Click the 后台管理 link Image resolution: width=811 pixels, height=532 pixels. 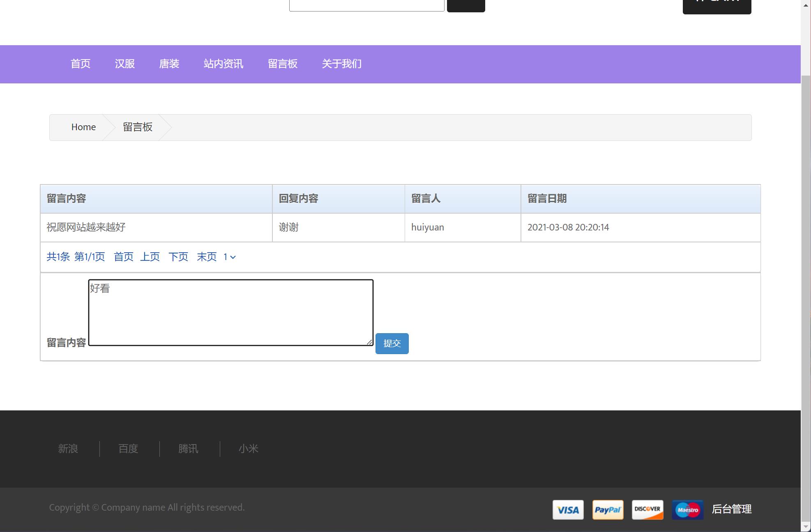tap(732, 509)
